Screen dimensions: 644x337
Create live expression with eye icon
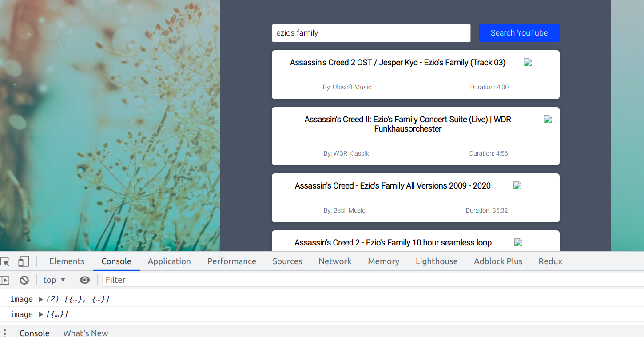(85, 280)
